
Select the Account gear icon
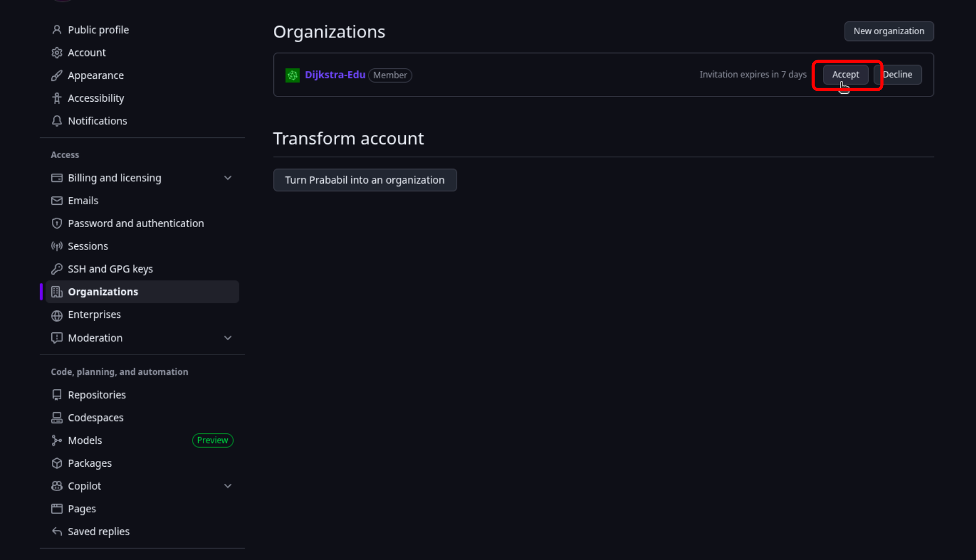(57, 52)
